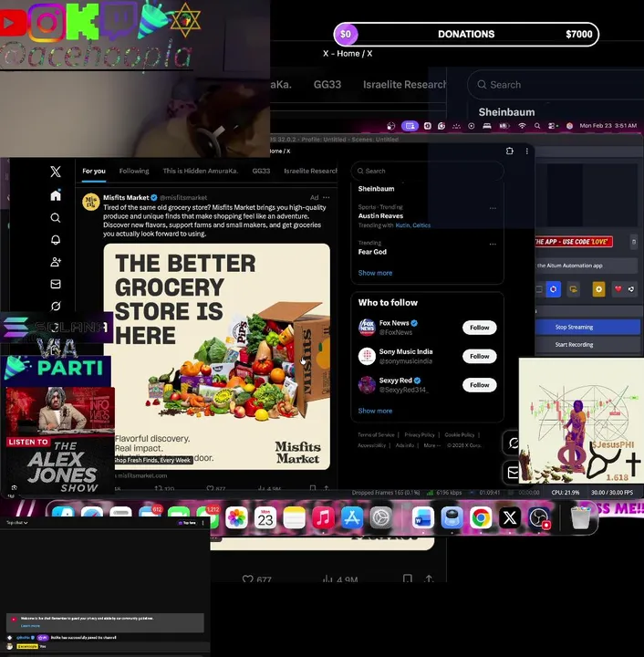Click the Misfits Market profile avatar
644x657 pixels.
point(91,202)
